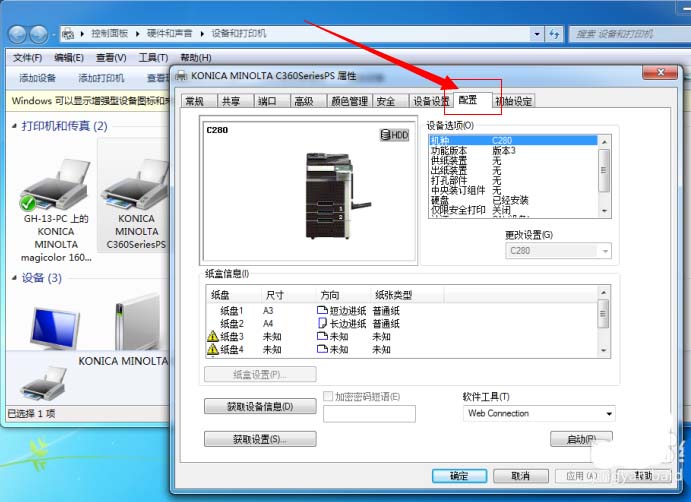Select the 机种 C280 row in 设备选项
691x502 pixels.
tap(513, 141)
